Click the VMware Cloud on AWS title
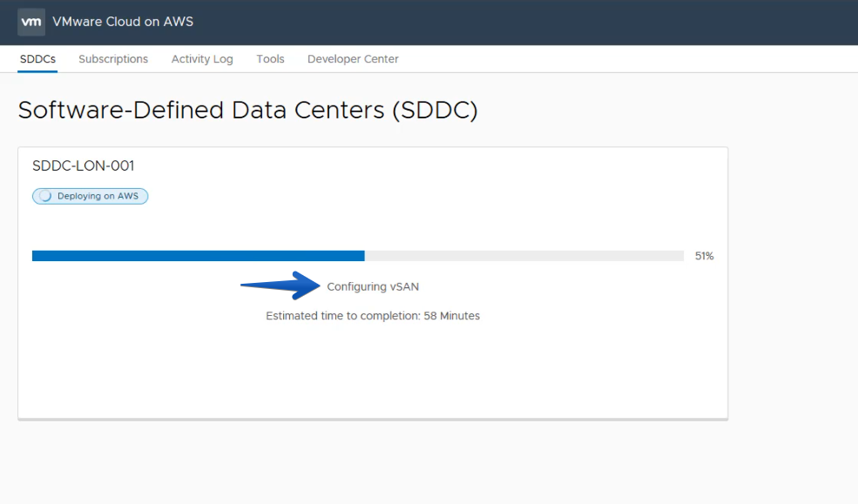This screenshot has height=504, width=858. [x=123, y=22]
